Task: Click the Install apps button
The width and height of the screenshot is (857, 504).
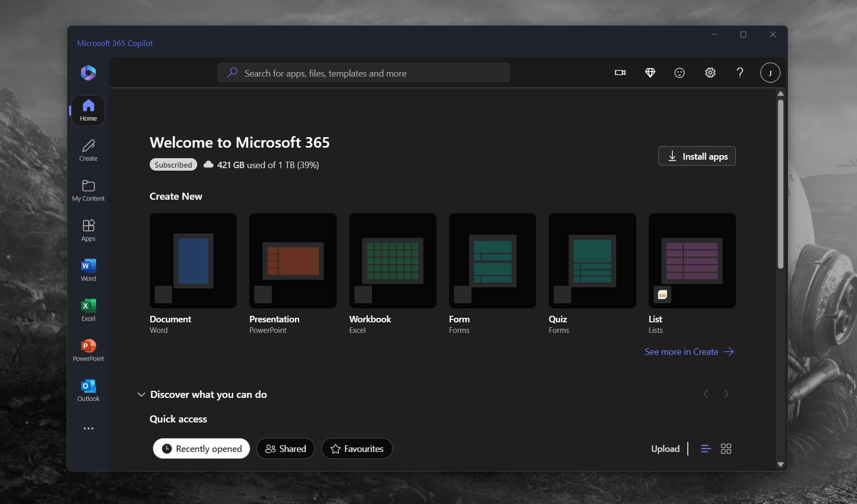Action: [696, 156]
